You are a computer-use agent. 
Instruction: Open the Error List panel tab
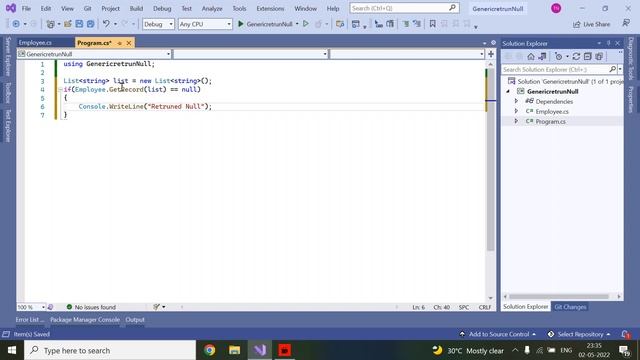30,320
